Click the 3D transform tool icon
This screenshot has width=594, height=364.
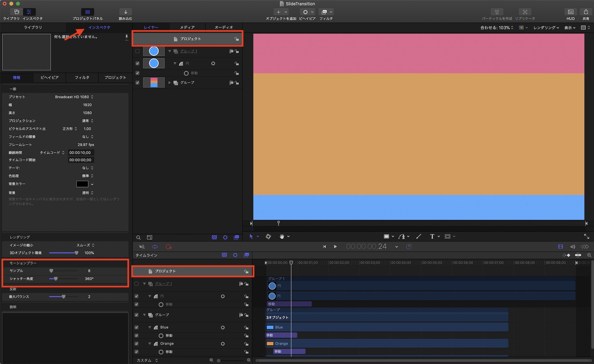click(268, 236)
